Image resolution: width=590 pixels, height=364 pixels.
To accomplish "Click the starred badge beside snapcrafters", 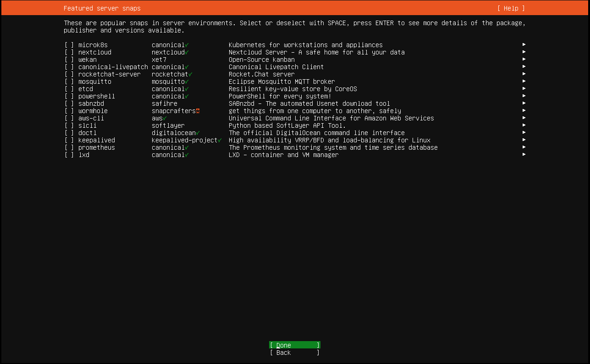I will [x=198, y=111].
